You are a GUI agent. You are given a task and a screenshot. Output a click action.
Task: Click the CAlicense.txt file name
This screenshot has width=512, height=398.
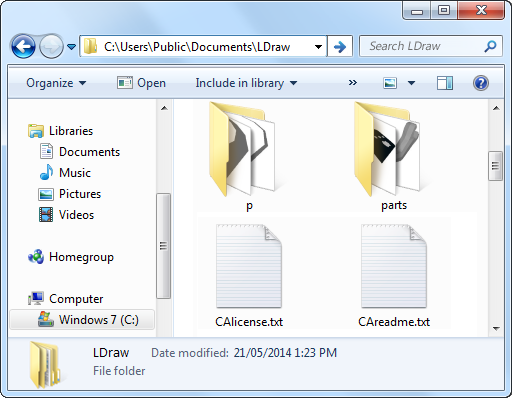[249, 322]
